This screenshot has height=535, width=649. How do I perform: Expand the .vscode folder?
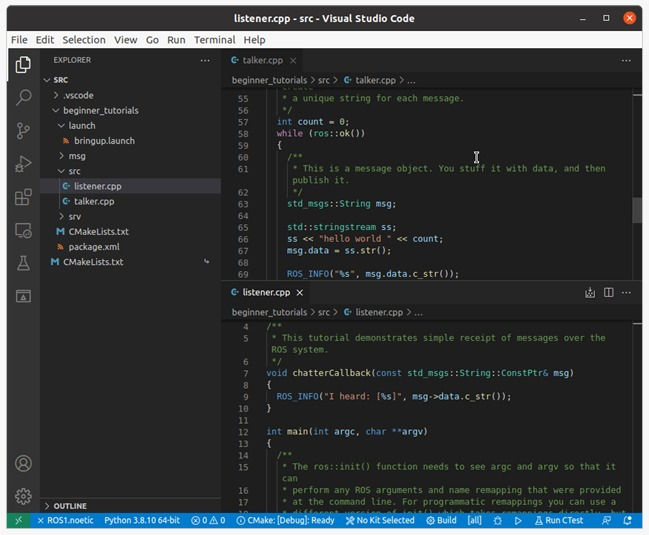pyautogui.click(x=56, y=95)
